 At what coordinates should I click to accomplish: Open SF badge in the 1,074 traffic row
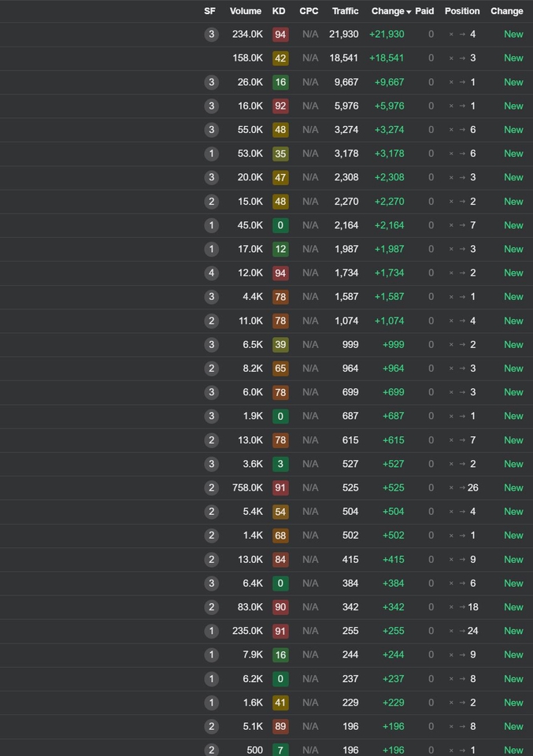coord(211,321)
